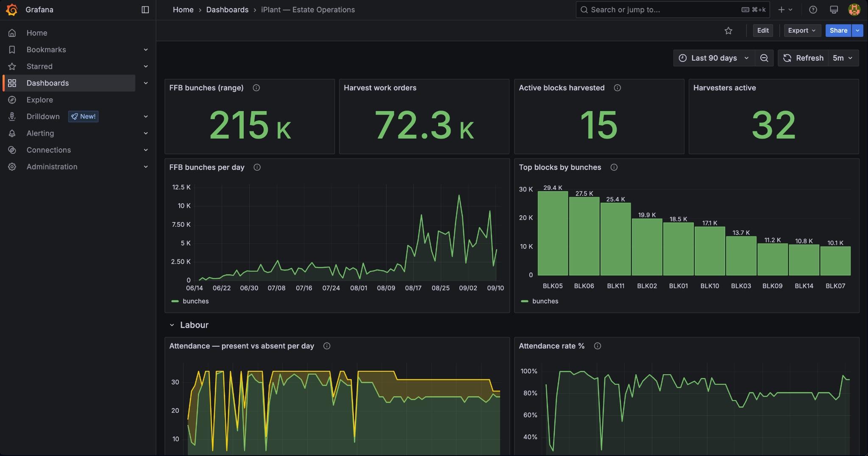Star this dashboard as favorite
This screenshot has width=868, height=456.
[728, 31]
